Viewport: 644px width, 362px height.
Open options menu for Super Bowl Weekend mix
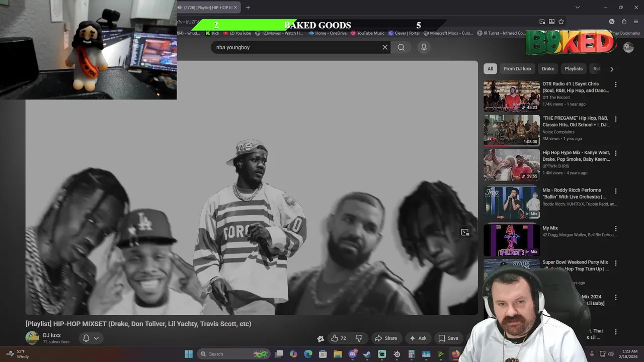(615, 263)
